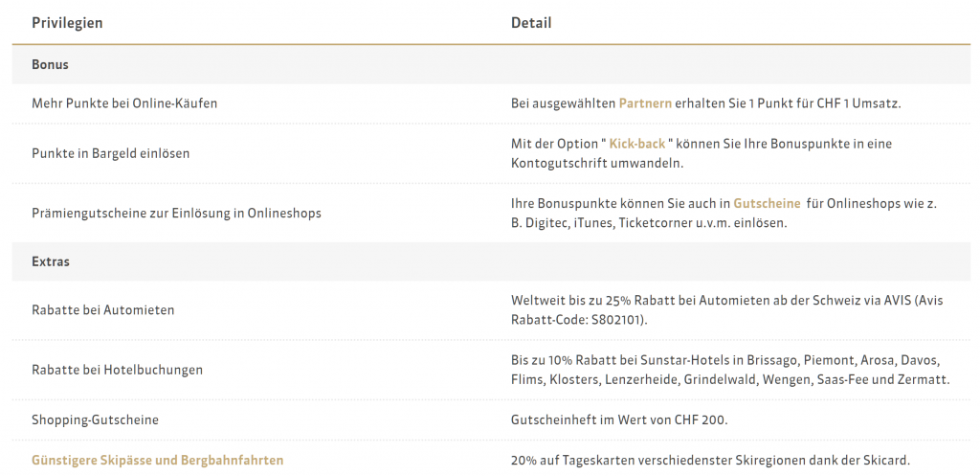Click Prämiengutscheine zur Einlösung in Onlineshops label
The width and height of the screenshot is (980, 476).
tap(176, 213)
